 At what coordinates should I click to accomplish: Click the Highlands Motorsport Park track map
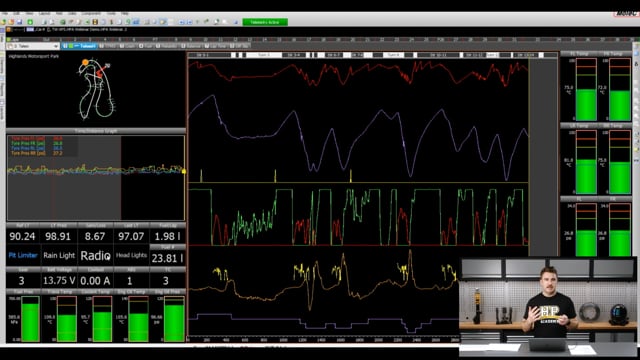(x=96, y=89)
